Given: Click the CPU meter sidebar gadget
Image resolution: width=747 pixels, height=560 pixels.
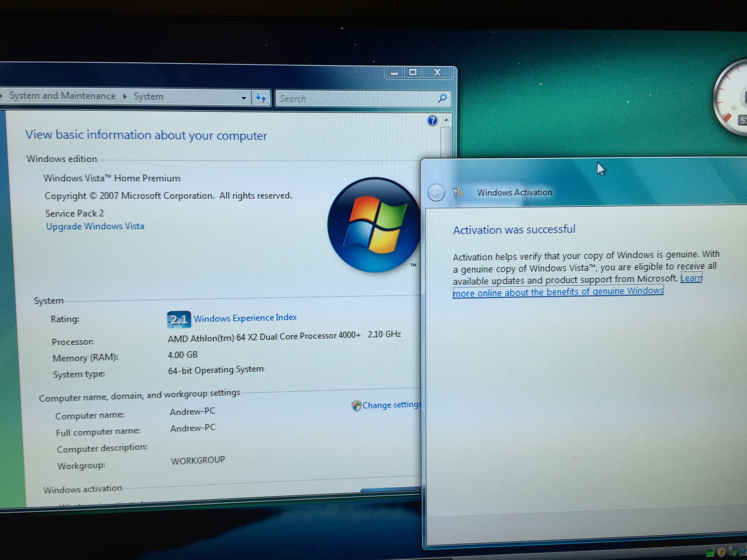Looking at the screenshot, I should tap(731, 98).
